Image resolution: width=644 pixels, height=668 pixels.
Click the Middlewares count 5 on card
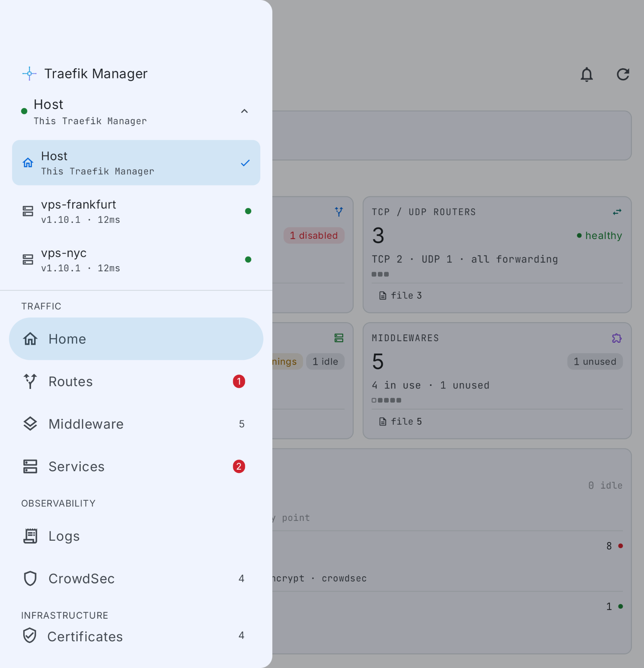click(378, 362)
